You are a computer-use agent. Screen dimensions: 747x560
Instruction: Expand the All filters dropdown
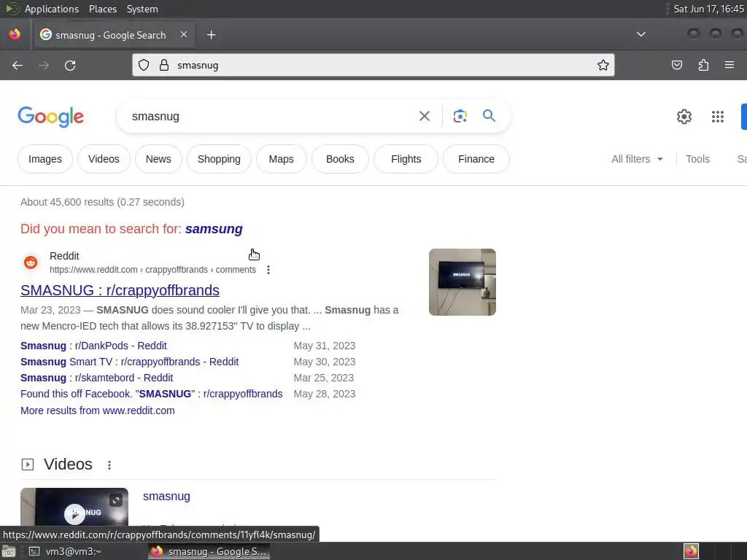coord(637,159)
